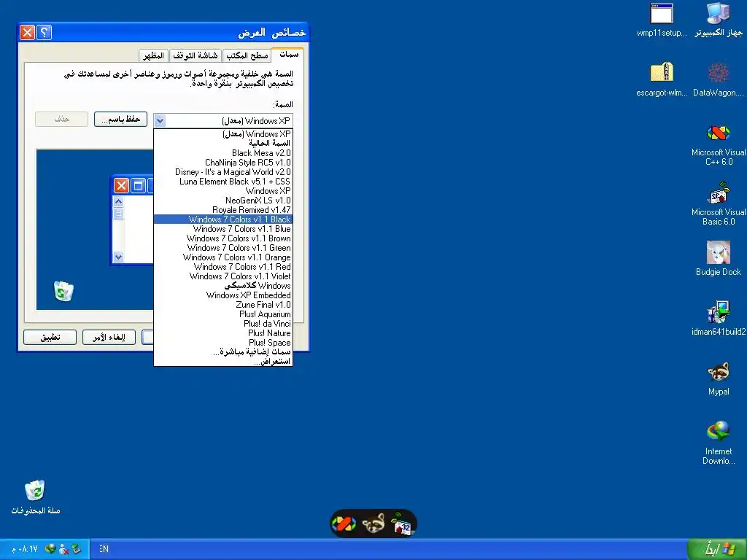Click the taskbar clock
This screenshot has height=560, width=747.
(x=25, y=549)
